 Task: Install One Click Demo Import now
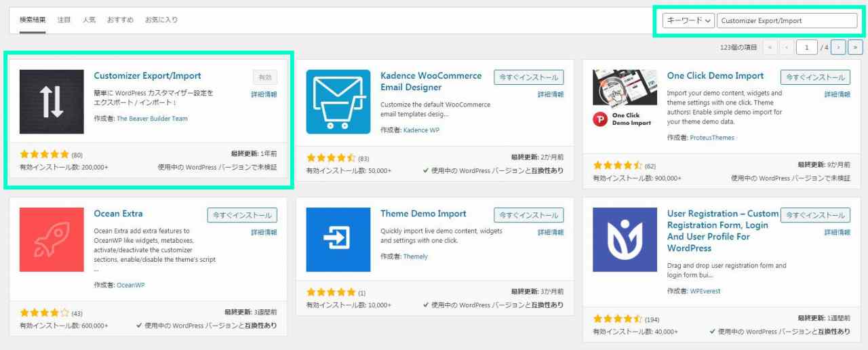[x=815, y=77]
